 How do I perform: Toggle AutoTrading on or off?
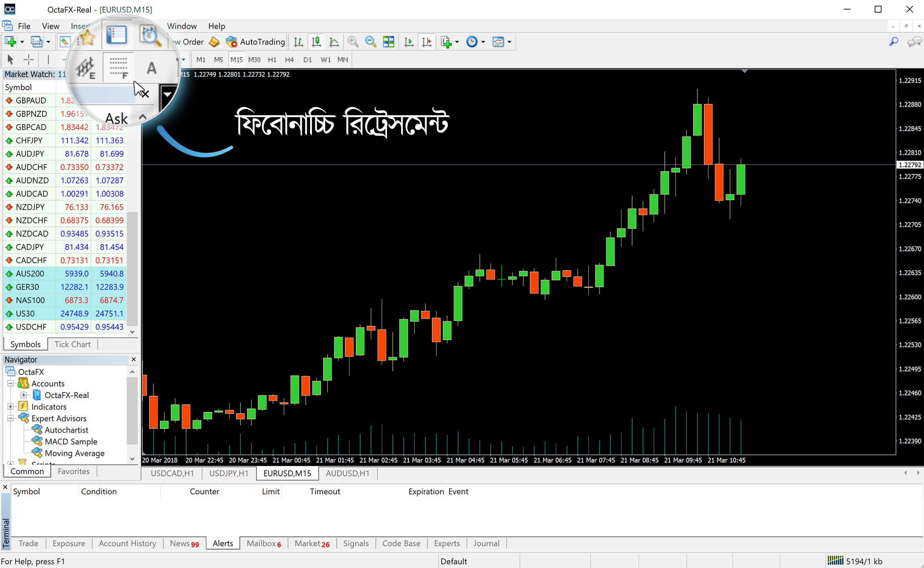pyautogui.click(x=256, y=42)
